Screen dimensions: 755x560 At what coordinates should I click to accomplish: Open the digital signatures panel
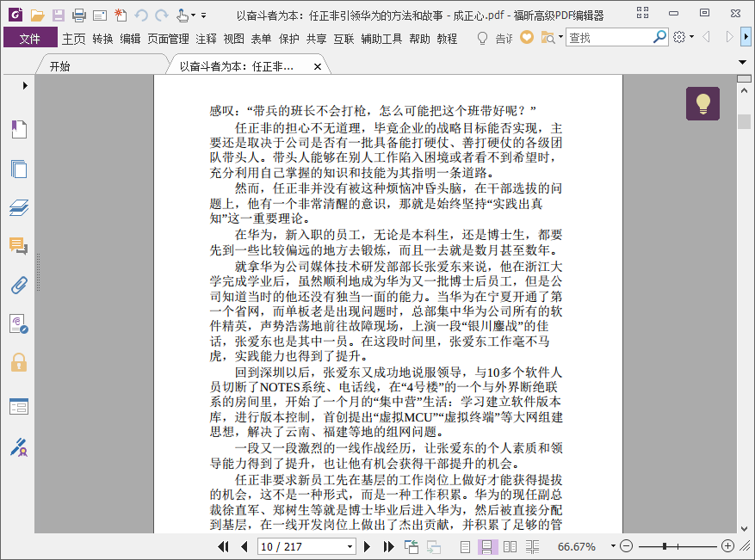pos(19,323)
